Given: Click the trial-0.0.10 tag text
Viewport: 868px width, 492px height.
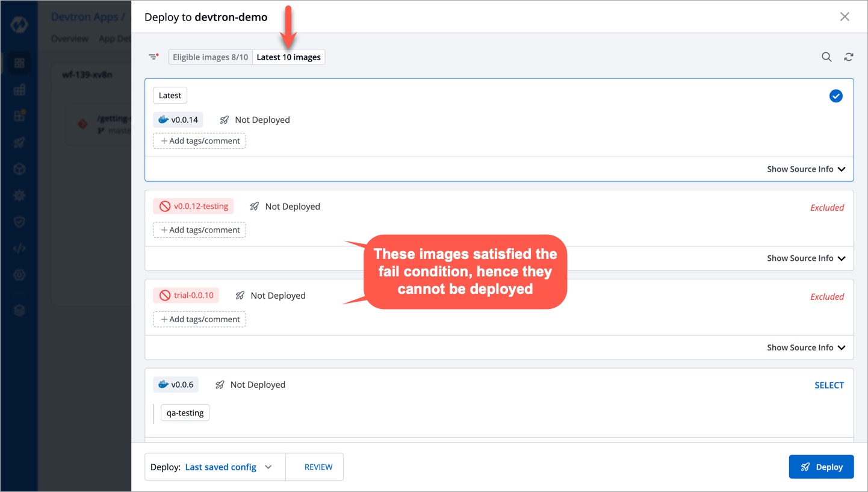Looking at the screenshot, I should [x=194, y=296].
